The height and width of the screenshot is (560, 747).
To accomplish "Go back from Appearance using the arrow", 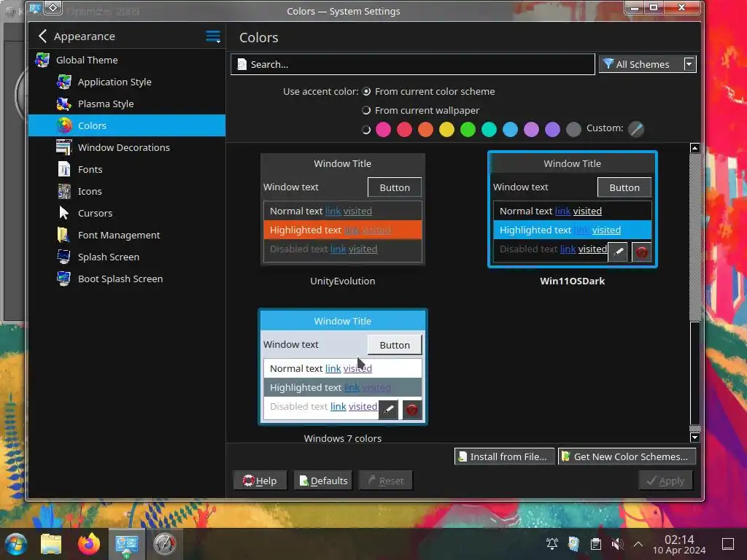I will [42, 36].
